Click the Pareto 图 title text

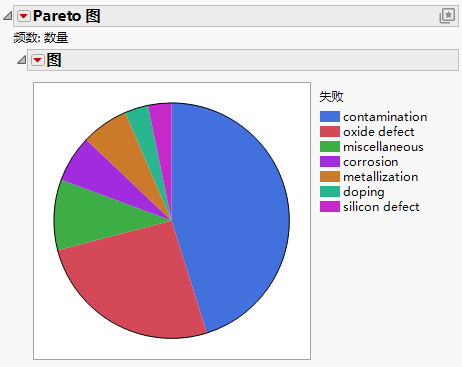(x=67, y=16)
